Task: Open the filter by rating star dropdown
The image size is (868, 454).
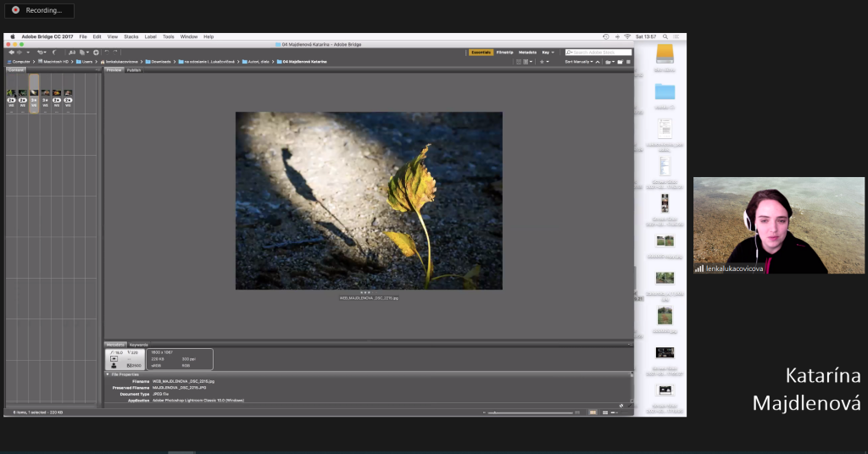Action: tap(544, 62)
